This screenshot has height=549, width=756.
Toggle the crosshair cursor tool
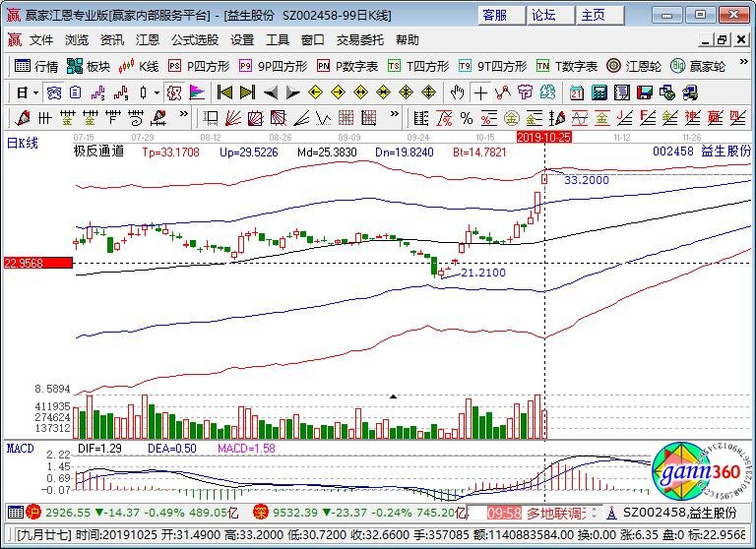click(480, 92)
